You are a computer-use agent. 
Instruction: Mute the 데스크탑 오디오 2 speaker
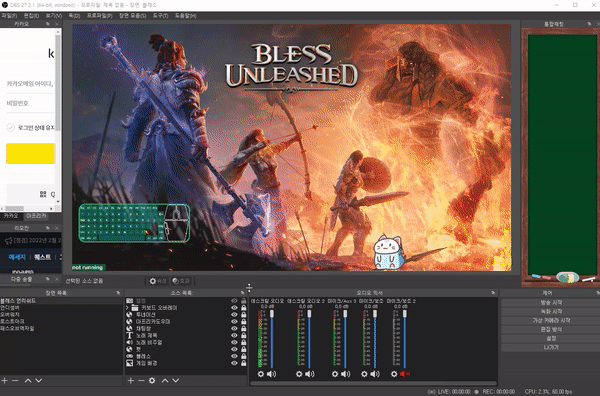pos(310,374)
